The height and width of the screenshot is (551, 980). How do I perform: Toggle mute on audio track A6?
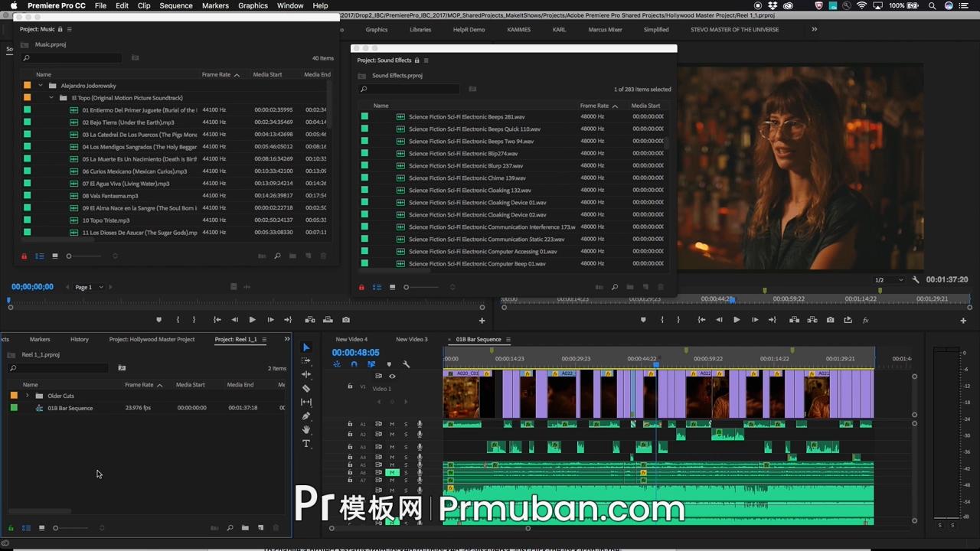(392, 473)
